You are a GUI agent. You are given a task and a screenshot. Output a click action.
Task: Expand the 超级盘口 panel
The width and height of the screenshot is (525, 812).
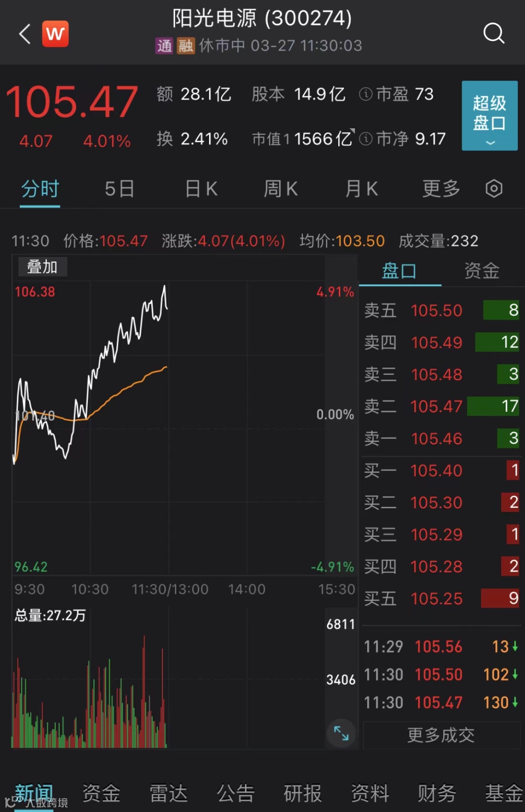490,116
